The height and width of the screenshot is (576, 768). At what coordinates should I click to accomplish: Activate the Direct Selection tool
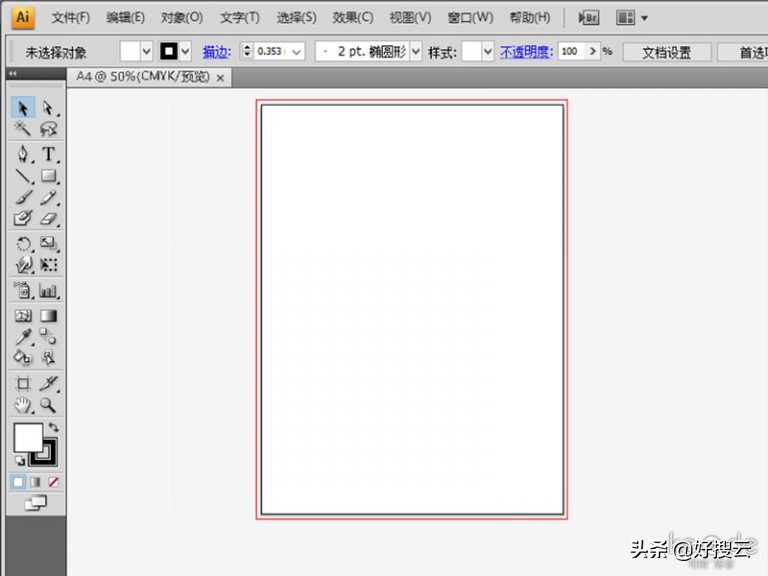point(48,107)
